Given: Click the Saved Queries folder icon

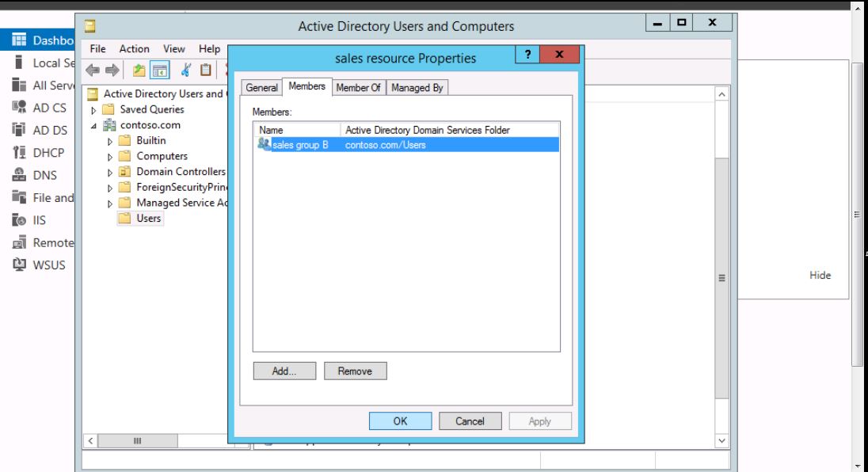Looking at the screenshot, I should click(x=108, y=109).
